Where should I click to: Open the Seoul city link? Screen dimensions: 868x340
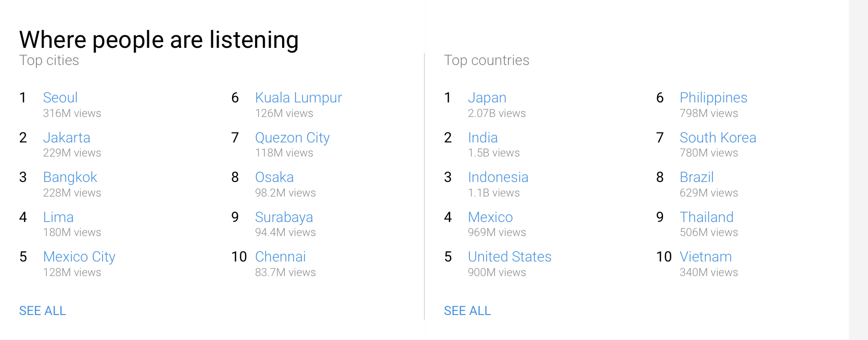pyautogui.click(x=60, y=98)
